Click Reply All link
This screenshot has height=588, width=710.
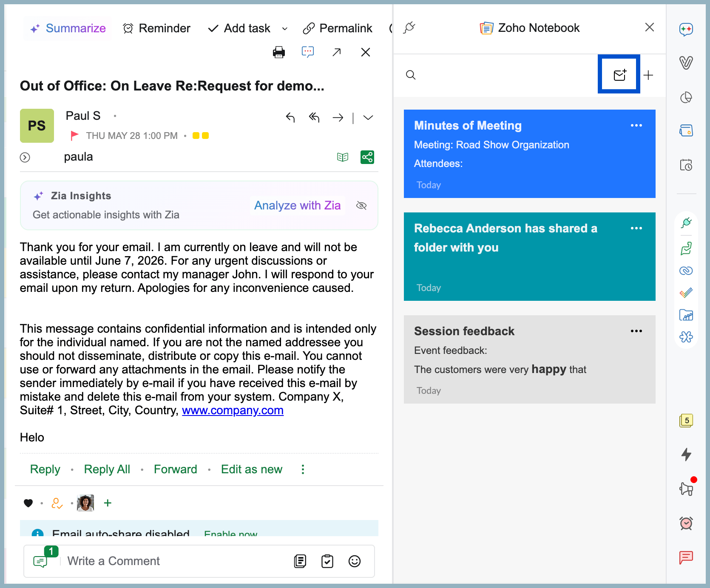107,469
